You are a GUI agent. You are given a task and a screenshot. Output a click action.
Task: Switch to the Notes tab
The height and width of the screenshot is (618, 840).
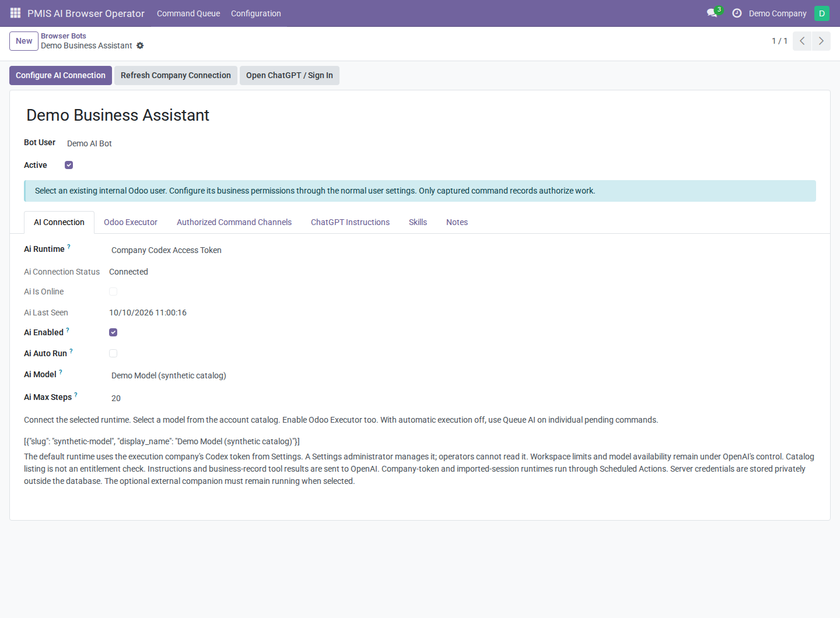pyautogui.click(x=457, y=222)
